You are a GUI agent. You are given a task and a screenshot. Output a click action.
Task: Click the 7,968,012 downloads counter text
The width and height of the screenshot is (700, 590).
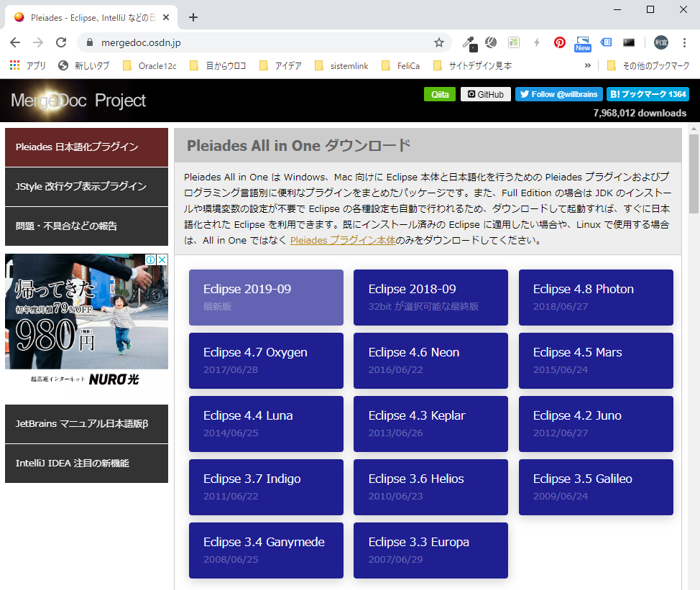pos(640,113)
